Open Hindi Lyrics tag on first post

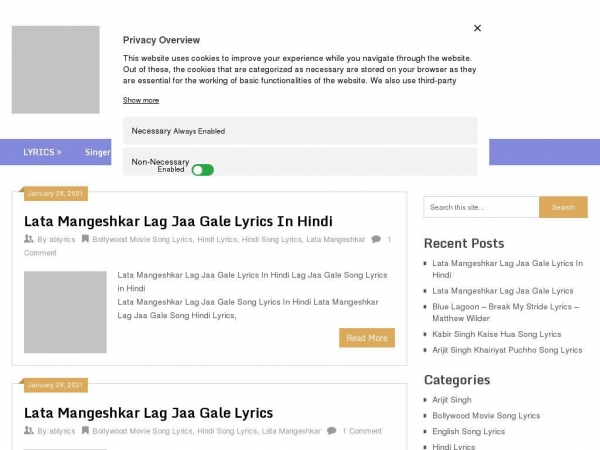click(x=217, y=240)
